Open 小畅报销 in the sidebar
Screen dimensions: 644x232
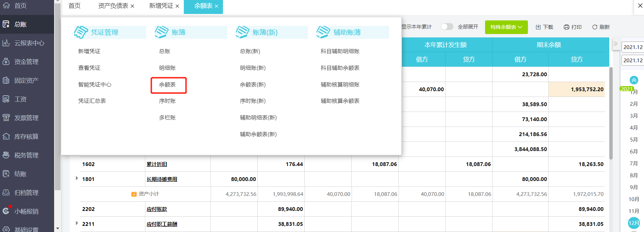click(x=26, y=212)
